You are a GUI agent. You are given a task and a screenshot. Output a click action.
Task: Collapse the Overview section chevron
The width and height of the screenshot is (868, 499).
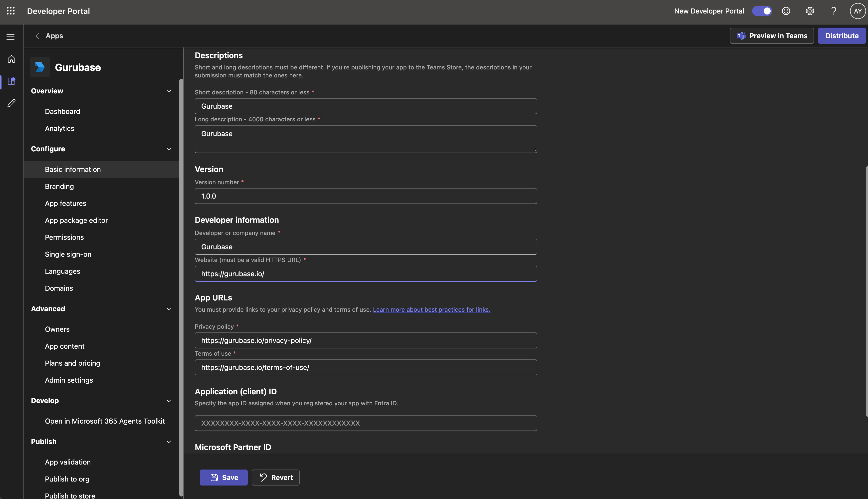coord(169,91)
